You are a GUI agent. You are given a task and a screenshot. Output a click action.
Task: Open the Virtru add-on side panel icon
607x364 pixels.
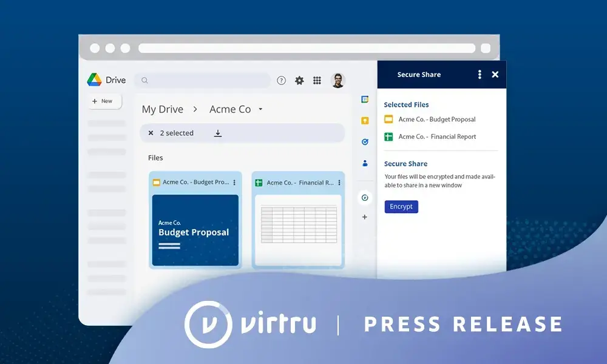pyautogui.click(x=365, y=198)
